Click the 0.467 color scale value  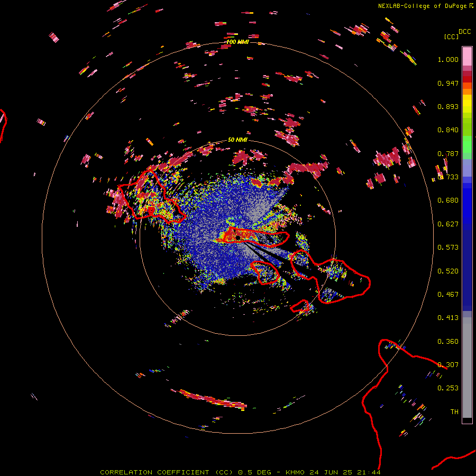pyautogui.click(x=448, y=295)
